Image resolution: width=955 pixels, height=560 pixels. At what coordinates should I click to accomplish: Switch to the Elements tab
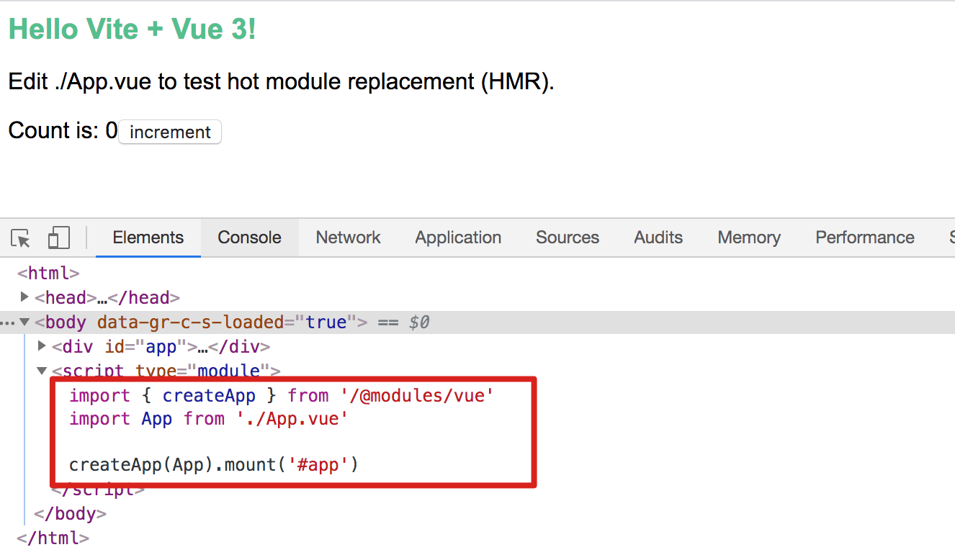[148, 238]
